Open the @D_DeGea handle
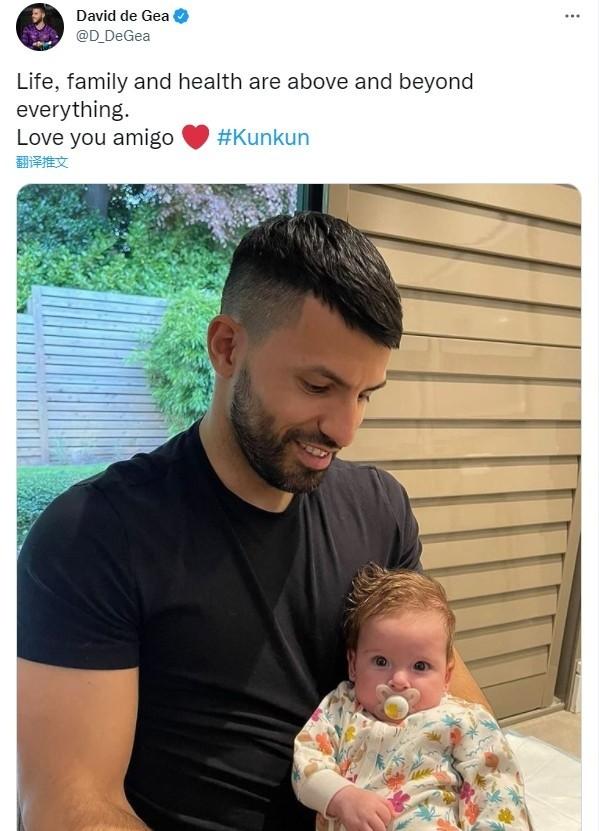The height and width of the screenshot is (831, 599). [113, 36]
